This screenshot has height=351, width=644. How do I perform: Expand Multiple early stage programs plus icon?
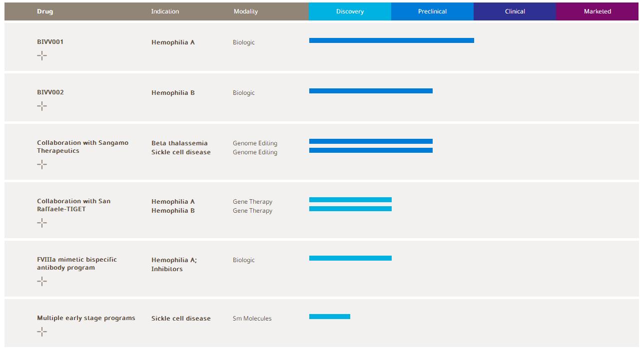tap(42, 332)
